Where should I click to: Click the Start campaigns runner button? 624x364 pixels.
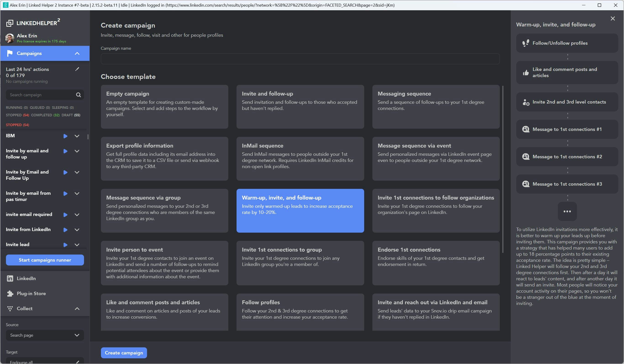[x=45, y=260]
